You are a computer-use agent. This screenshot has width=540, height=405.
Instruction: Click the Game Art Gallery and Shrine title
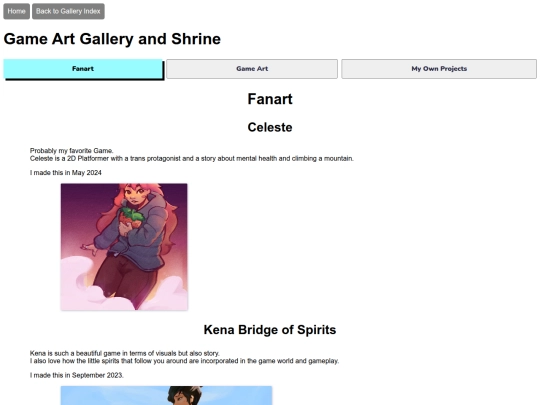point(112,39)
